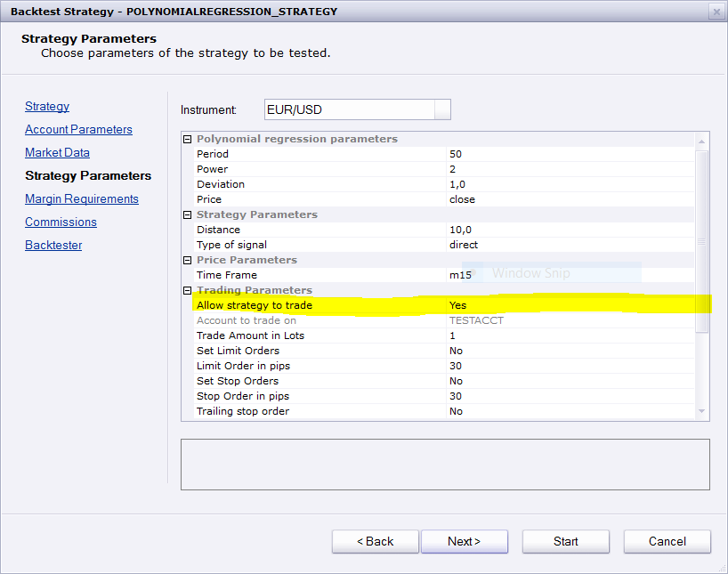Click the Trade Amount in Lots label

[250, 336]
